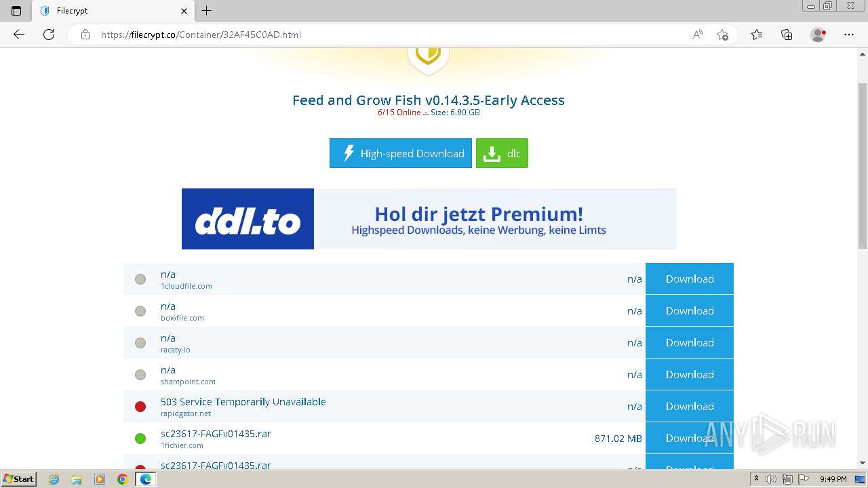
Task: Click red status dot for rapidgator.net
Action: tap(140, 407)
